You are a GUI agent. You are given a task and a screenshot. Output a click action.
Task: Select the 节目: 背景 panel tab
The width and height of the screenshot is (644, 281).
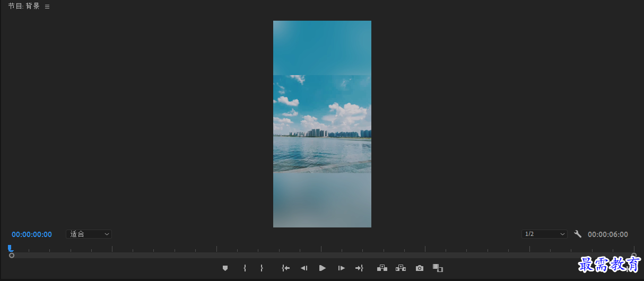24,6
